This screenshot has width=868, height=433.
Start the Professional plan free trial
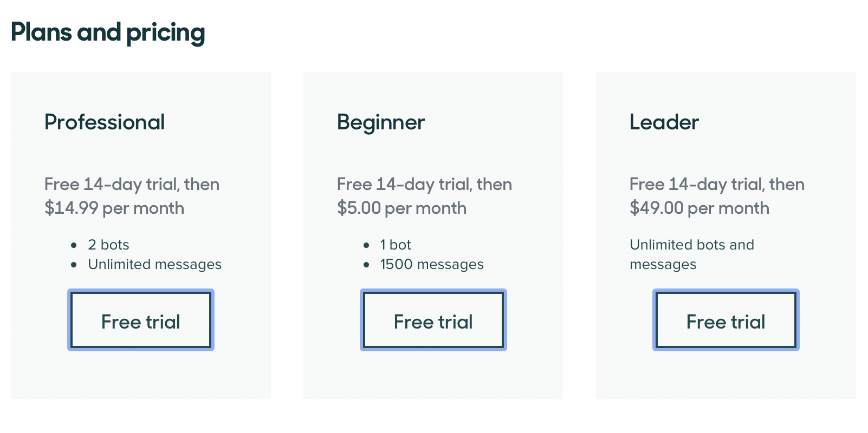click(141, 320)
